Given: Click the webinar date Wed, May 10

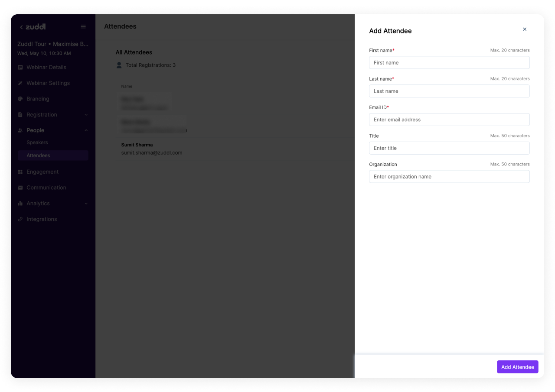Looking at the screenshot, I should (x=44, y=53).
